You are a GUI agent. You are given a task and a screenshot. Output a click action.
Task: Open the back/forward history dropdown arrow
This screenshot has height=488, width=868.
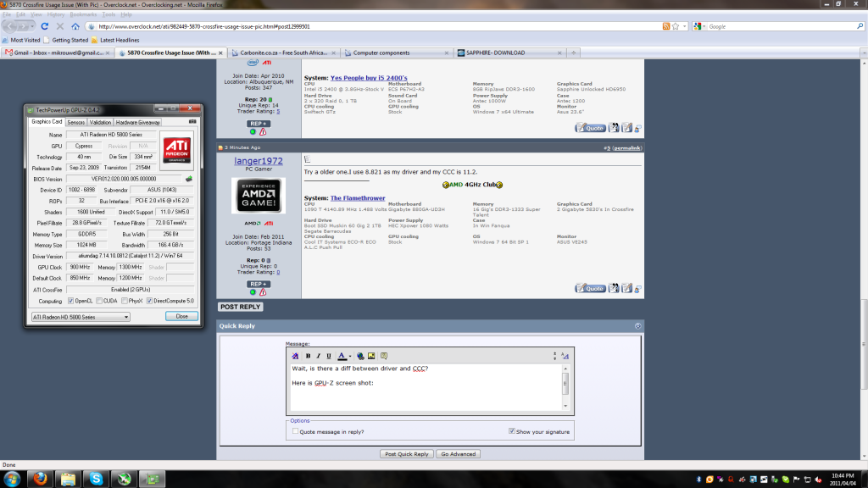coord(33,26)
